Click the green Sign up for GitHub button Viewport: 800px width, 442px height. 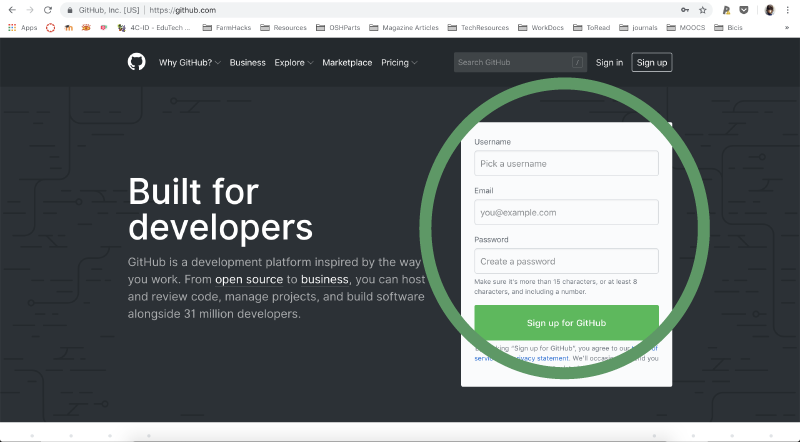pyautogui.click(x=566, y=323)
